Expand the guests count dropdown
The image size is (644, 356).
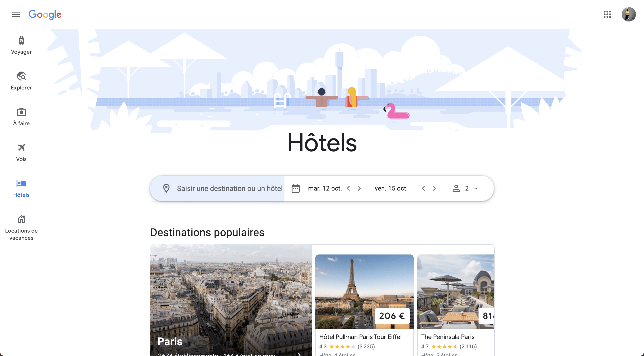tap(466, 188)
